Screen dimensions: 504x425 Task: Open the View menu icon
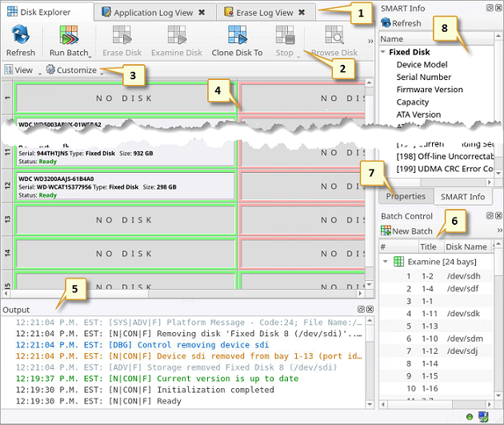(9, 70)
